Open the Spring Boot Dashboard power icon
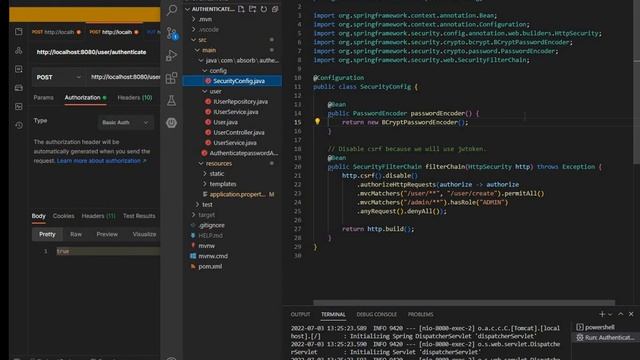640x360 pixels. (172, 123)
